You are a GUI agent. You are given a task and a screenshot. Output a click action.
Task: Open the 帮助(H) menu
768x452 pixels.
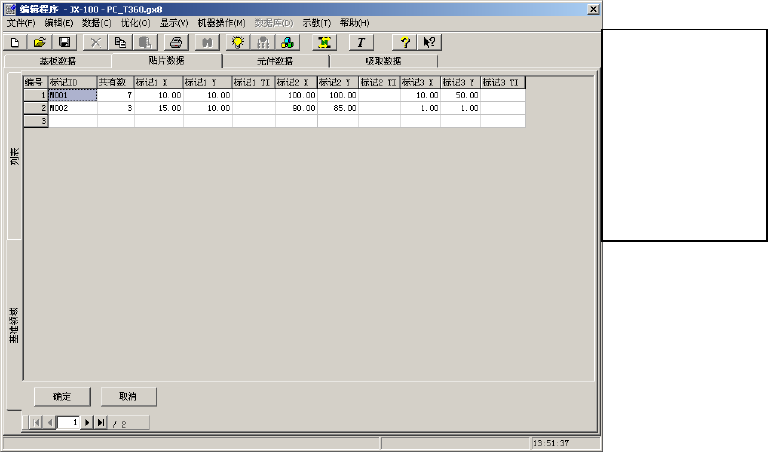tap(355, 23)
